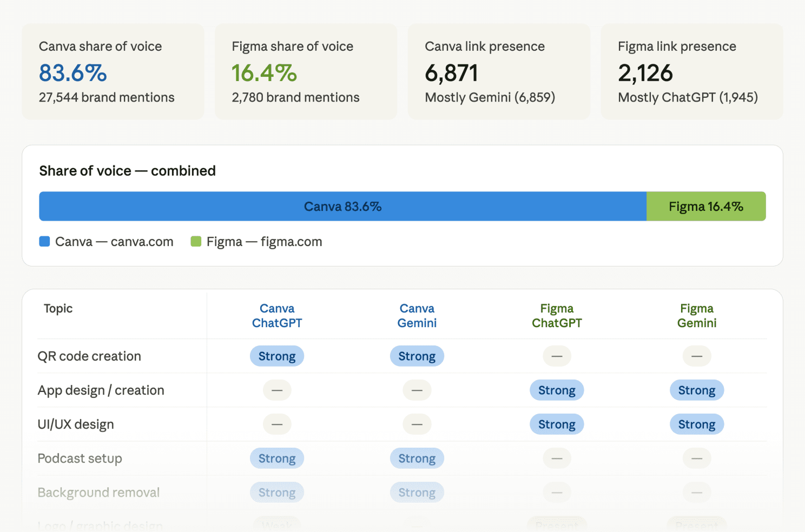The height and width of the screenshot is (532, 805).
Task: Click the green 16.4% value in the Figma card
Action: tap(265, 73)
